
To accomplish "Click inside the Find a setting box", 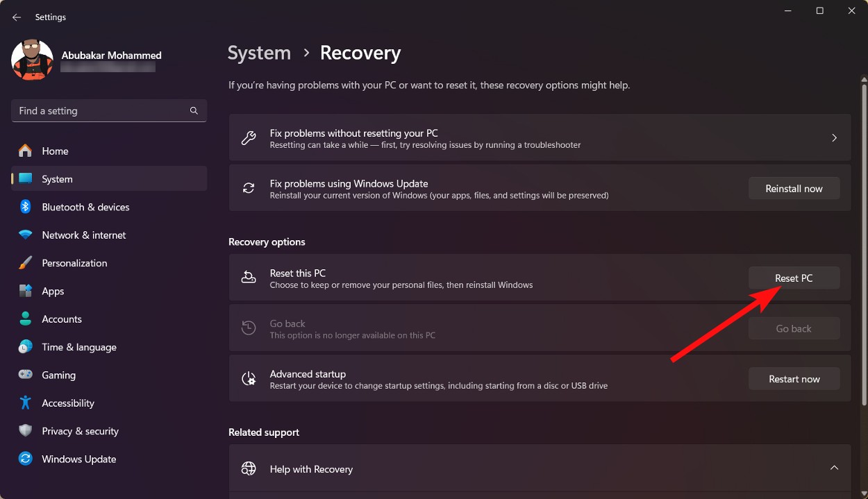I will coord(97,110).
